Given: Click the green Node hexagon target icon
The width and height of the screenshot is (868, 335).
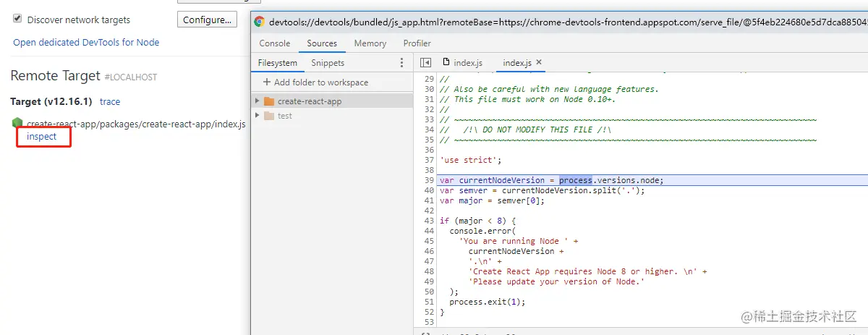Looking at the screenshot, I should tap(17, 124).
